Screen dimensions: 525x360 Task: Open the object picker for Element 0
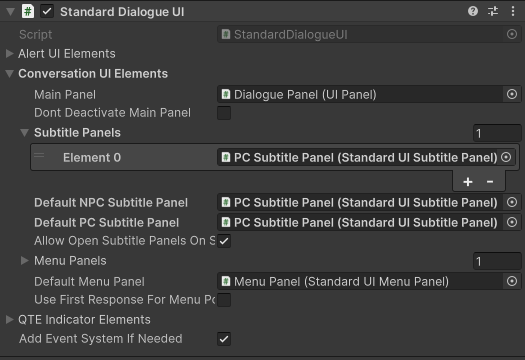tap(506, 157)
